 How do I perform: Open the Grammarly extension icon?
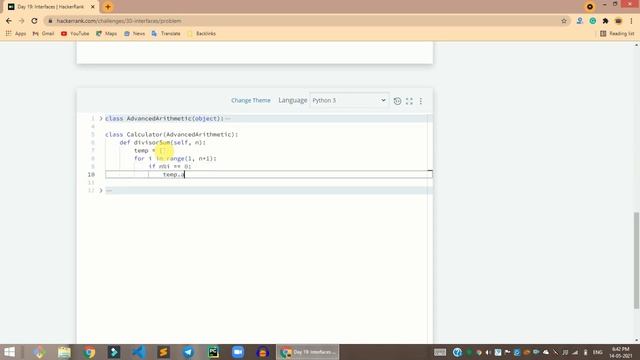(593, 21)
